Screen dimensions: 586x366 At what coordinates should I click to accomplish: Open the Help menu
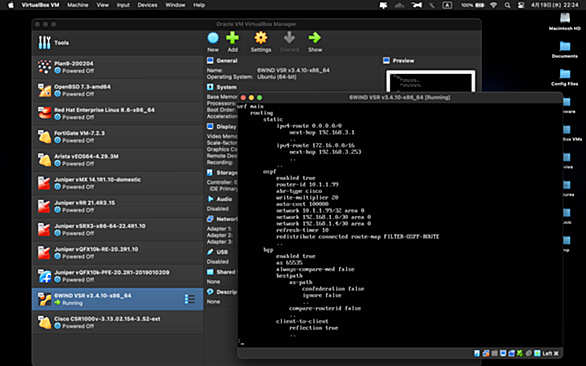pyautogui.click(x=199, y=5)
